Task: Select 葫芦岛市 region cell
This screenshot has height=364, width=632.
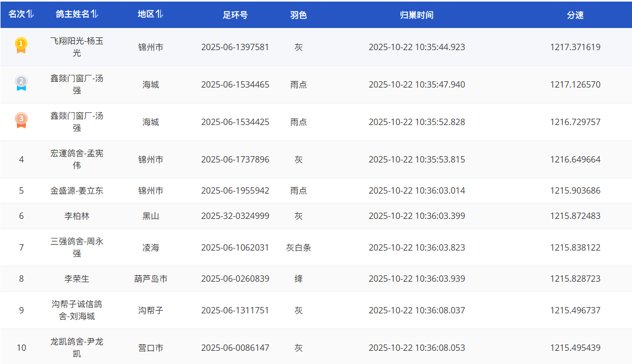Action: click(150, 279)
